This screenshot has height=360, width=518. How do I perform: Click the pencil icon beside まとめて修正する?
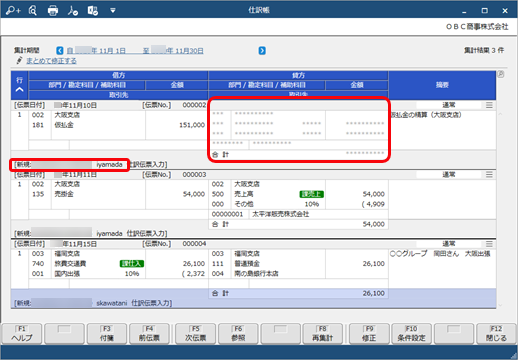pos(19,61)
